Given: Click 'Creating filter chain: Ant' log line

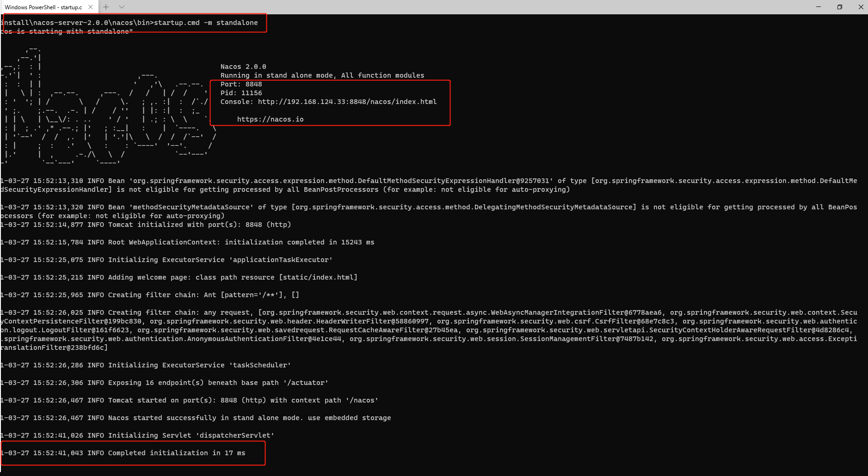Looking at the screenshot, I should click(150, 295).
